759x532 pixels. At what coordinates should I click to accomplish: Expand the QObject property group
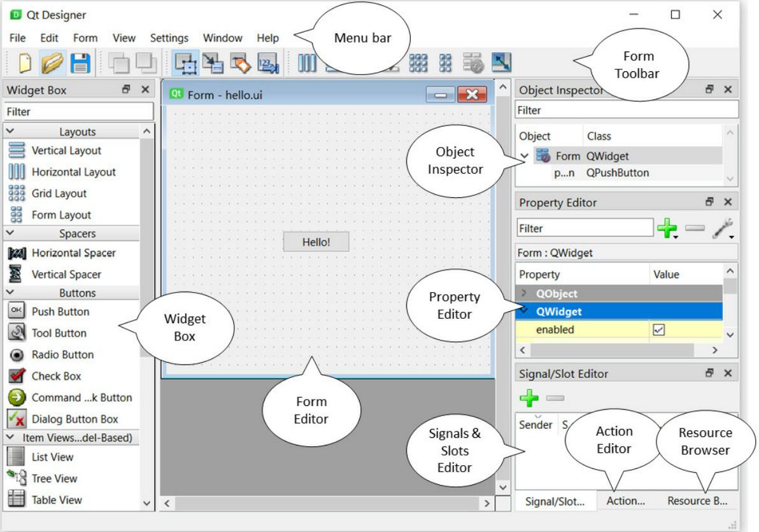coord(524,293)
